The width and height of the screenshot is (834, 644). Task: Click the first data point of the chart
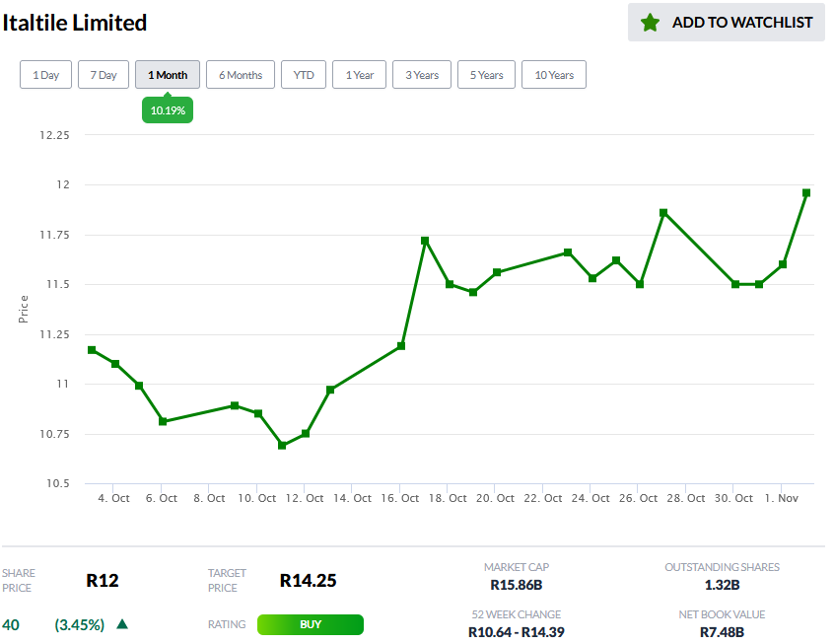[x=92, y=350]
